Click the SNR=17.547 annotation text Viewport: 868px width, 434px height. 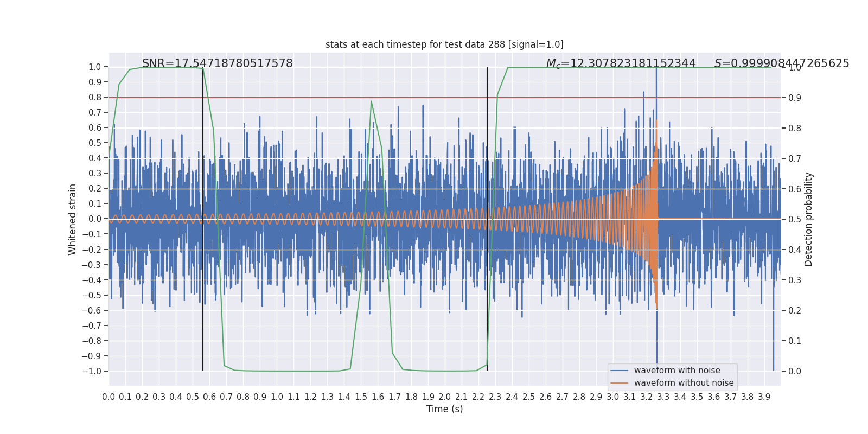(x=218, y=63)
